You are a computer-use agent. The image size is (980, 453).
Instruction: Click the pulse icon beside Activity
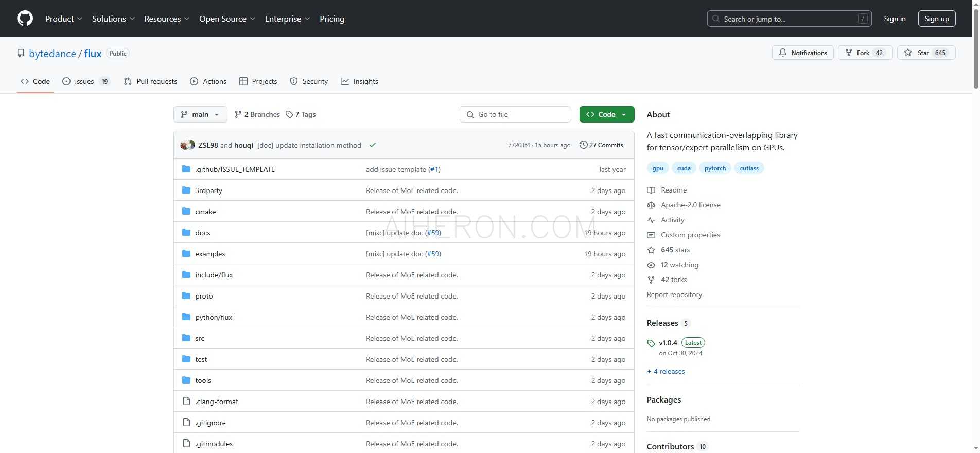[x=651, y=220]
